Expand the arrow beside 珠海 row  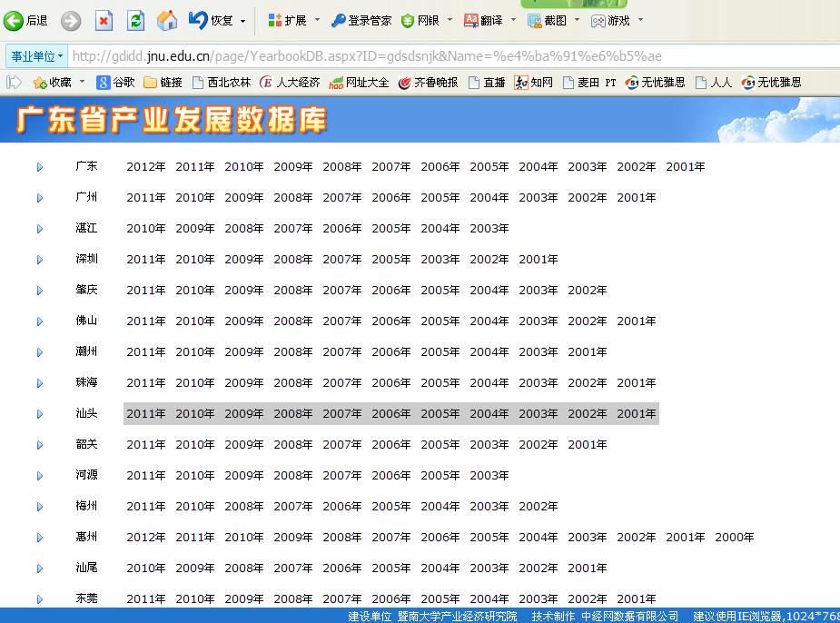pyautogui.click(x=40, y=383)
